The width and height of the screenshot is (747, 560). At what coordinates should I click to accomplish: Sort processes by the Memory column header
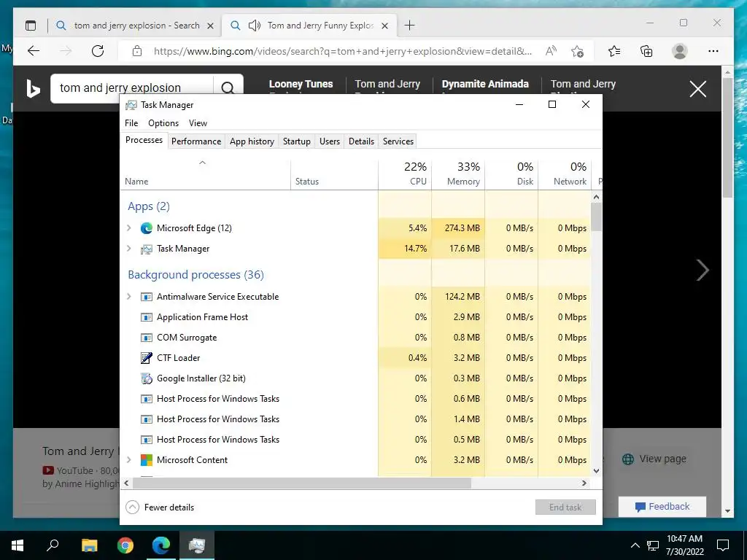tap(458, 174)
